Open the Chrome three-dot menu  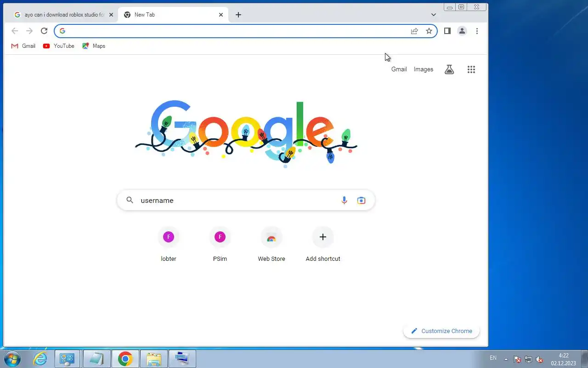coord(477,31)
